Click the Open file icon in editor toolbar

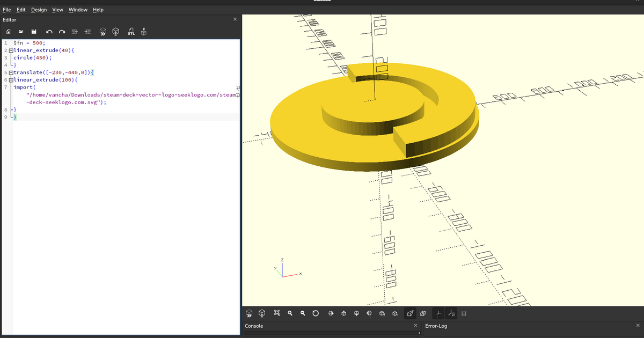pyautogui.click(x=20, y=32)
